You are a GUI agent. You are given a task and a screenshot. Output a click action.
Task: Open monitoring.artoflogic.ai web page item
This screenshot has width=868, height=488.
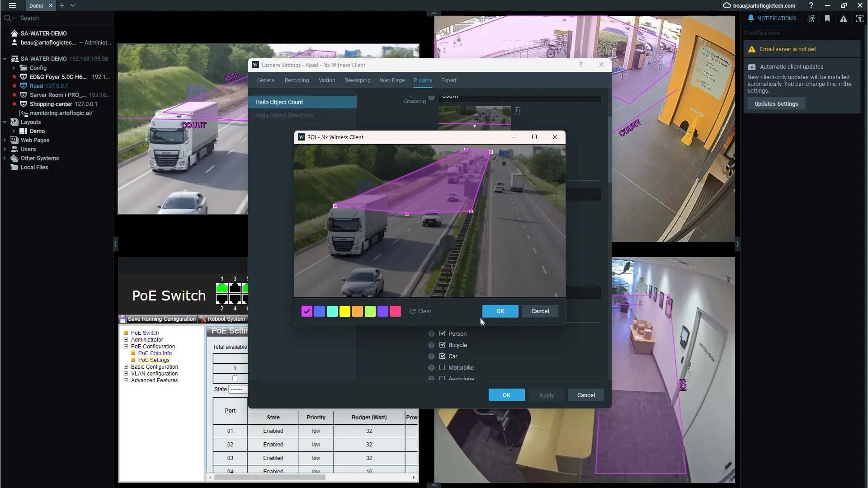click(x=57, y=113)
